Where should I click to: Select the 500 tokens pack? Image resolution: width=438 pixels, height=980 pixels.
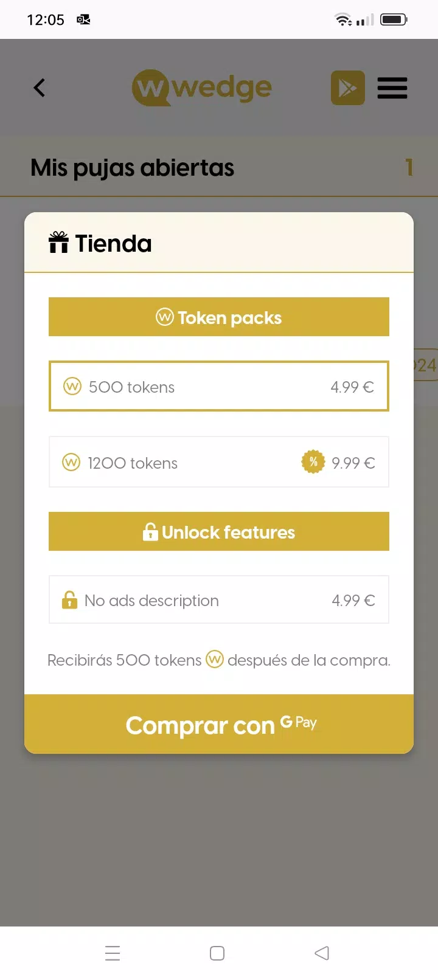click(218, 387)
